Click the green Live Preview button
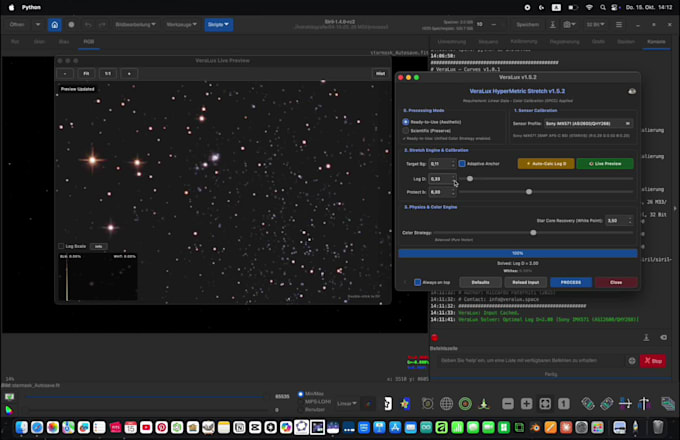Image resolution: width=680 pixels, height=440 pixels. pyautogui.click(x=605, y=163)
